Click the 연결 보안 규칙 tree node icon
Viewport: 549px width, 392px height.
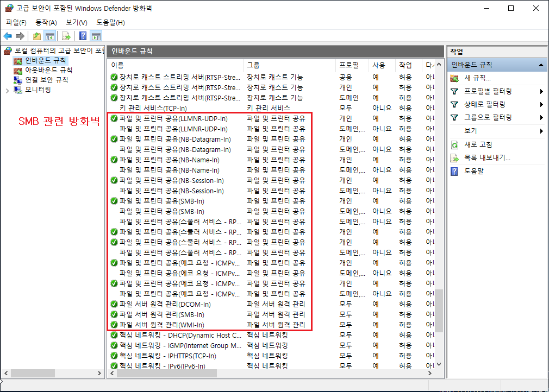click(18, 80)
